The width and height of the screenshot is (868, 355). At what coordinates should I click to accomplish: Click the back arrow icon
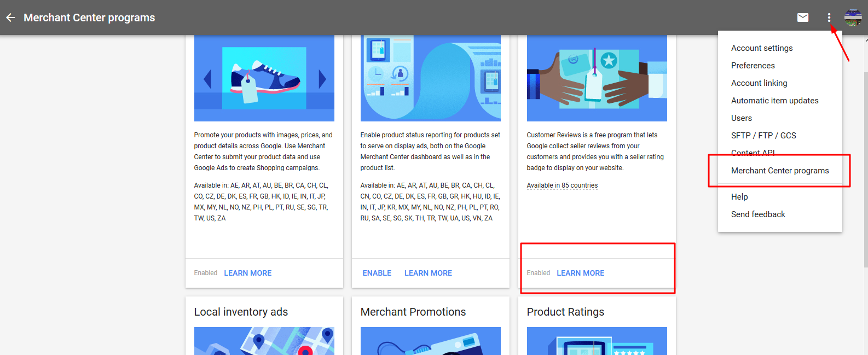[10, 18]
